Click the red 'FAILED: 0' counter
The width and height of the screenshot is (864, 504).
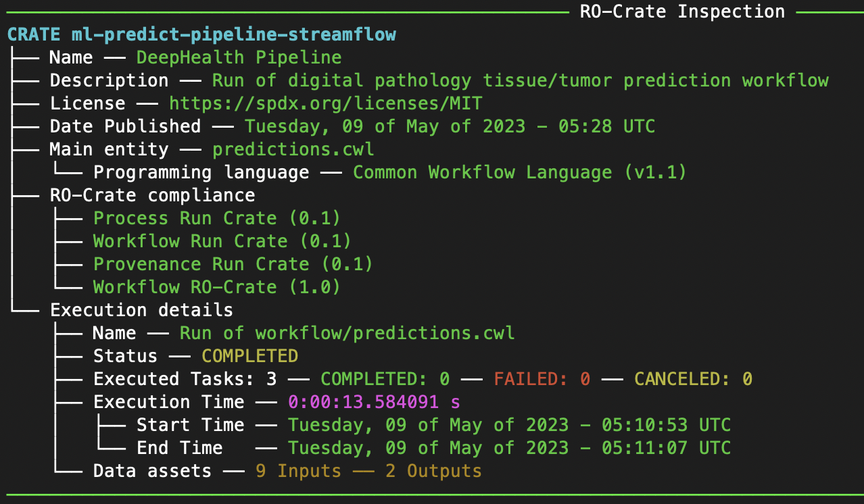pyautogui.click(x=542, y=379)
